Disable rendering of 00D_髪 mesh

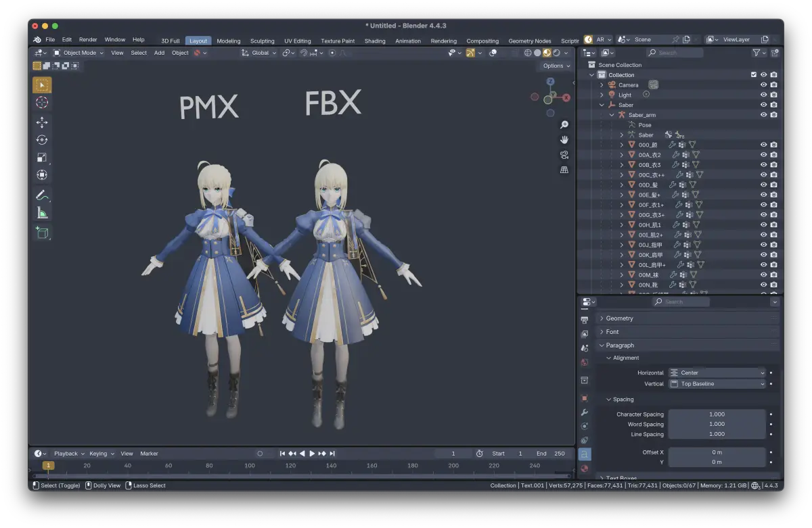coord(773,185)
